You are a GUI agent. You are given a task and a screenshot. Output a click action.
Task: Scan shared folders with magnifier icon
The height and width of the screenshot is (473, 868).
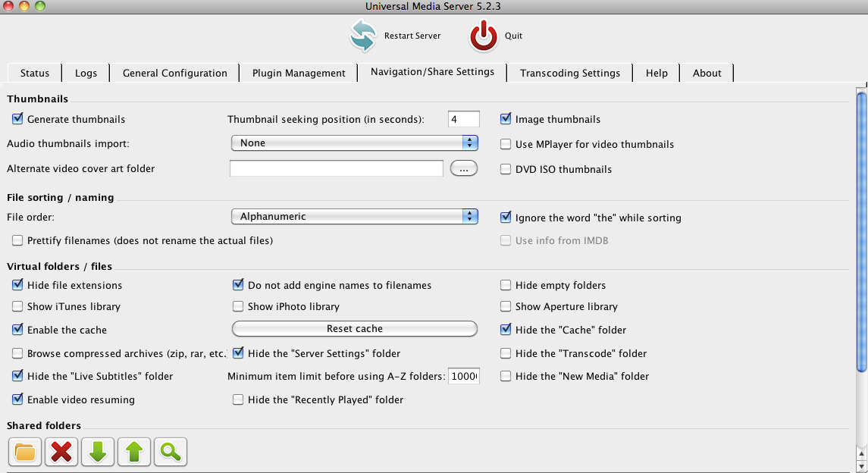[x=171, y=452]
